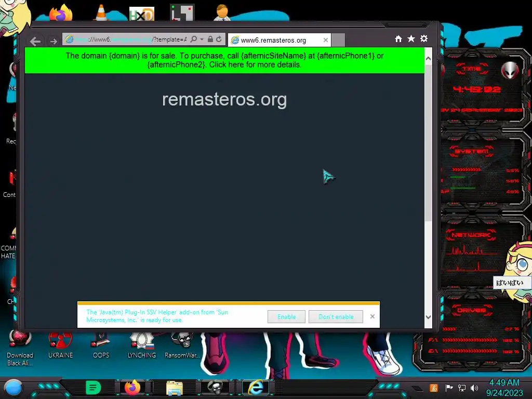This screenshot has height=399, width=532.
Task: Go forward using the browser forward arrow
Action: pos(54,42)
